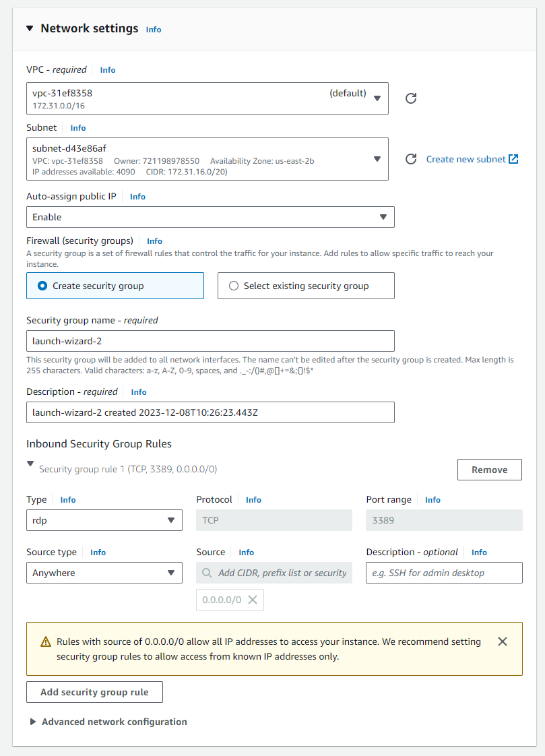Screen dimensions: 545x756
Task: Open the rule Type dropdown showing rdp
Action: click(104, 520)
